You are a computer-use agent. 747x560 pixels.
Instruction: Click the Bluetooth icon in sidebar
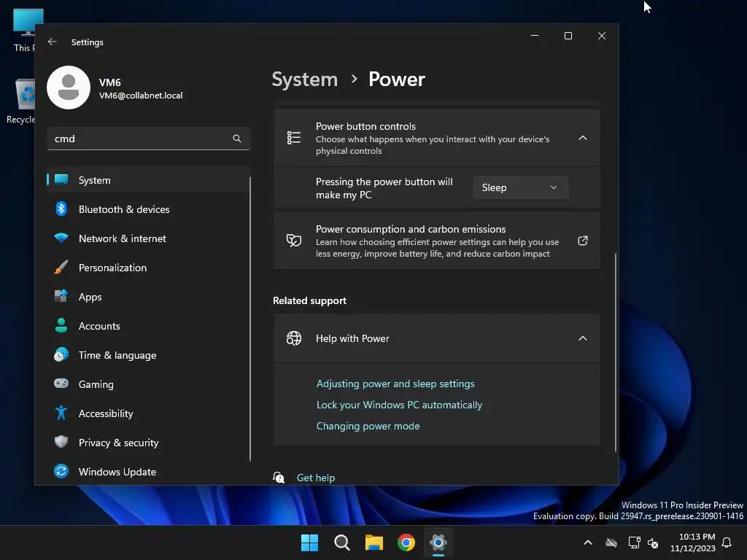(61, 209)
